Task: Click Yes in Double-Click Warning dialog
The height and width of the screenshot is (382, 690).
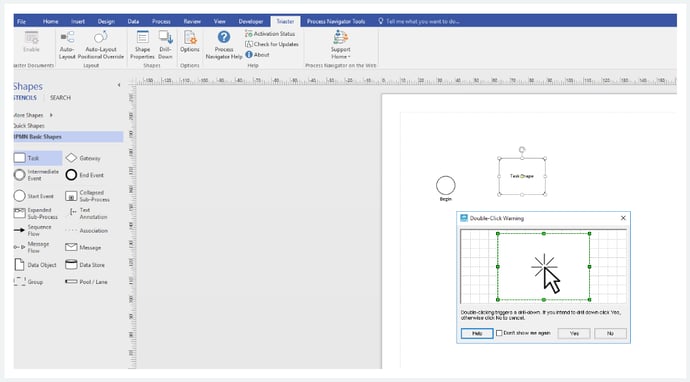Action: tap(574, 334)
